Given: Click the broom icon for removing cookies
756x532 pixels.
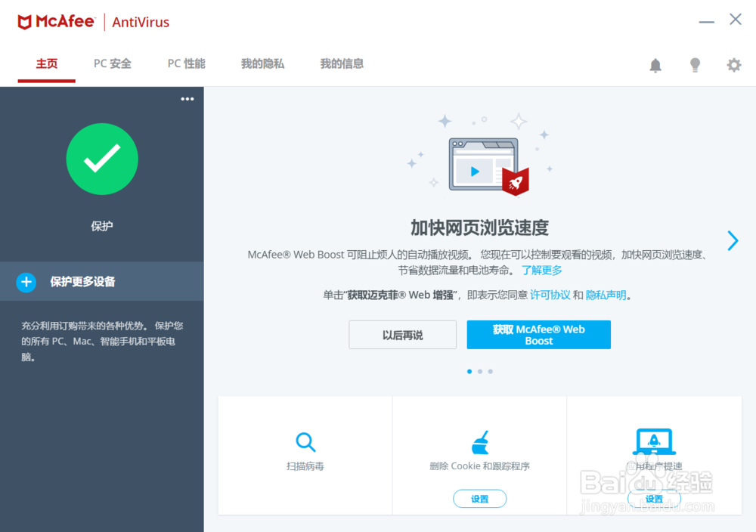Looking at the screenshot, I should coord(480,442).
